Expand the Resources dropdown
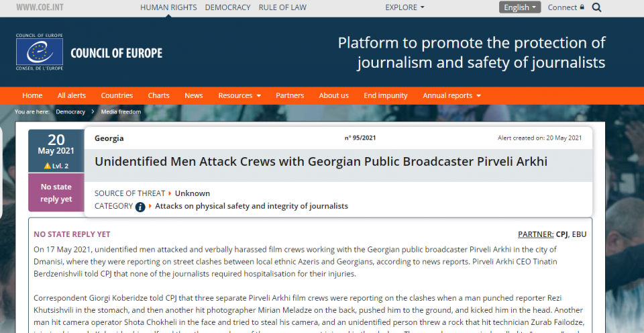 click(239, 95)
